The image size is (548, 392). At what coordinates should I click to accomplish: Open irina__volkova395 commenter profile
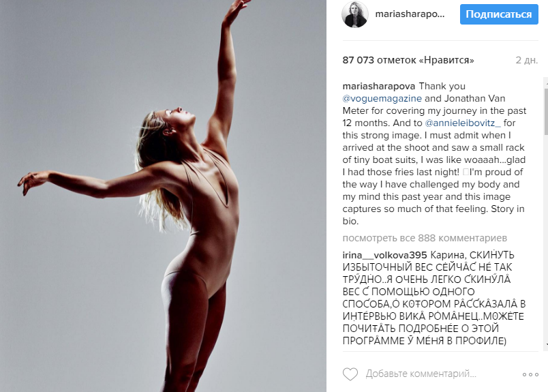tap(384, 255)
